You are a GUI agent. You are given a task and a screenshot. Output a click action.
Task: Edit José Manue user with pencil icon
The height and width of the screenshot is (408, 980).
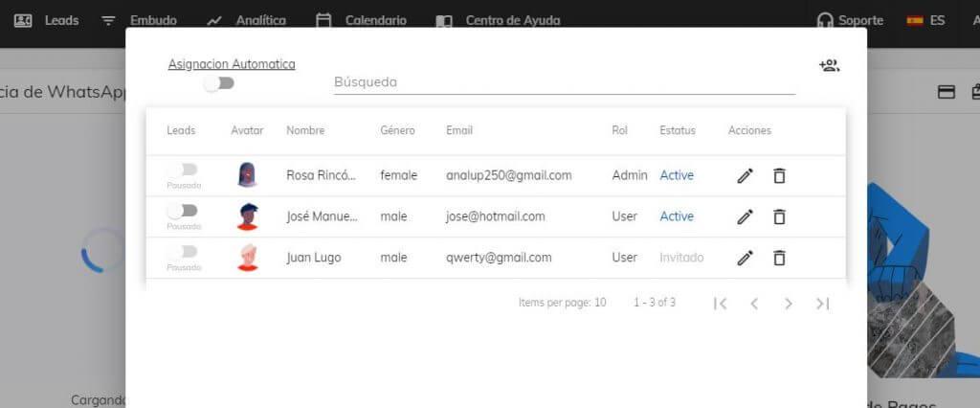coord(745,216)
